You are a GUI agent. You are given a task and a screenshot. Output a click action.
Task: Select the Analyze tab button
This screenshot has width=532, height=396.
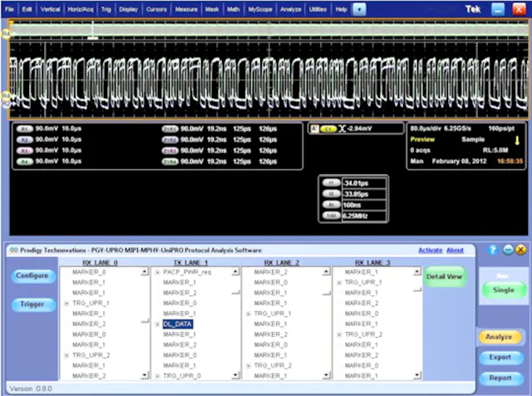(x=500, y=337)
